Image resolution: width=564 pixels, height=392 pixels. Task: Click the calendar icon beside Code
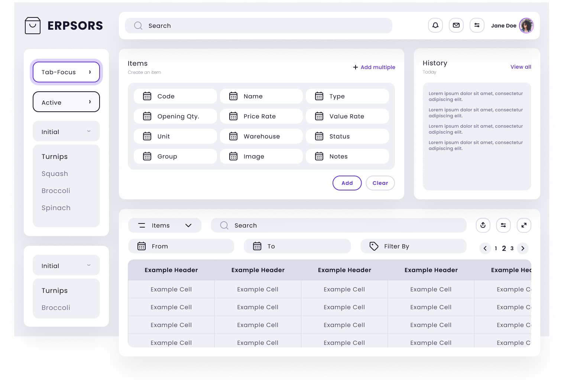[147, 96]
